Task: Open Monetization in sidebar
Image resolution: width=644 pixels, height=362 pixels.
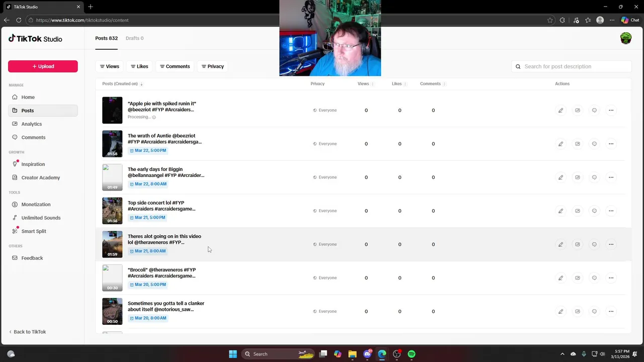Action: (x=43, y=204)
